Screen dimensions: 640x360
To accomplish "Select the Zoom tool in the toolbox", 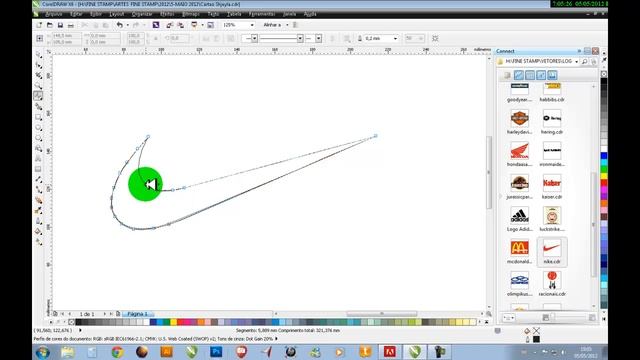I will coord(38,86).
